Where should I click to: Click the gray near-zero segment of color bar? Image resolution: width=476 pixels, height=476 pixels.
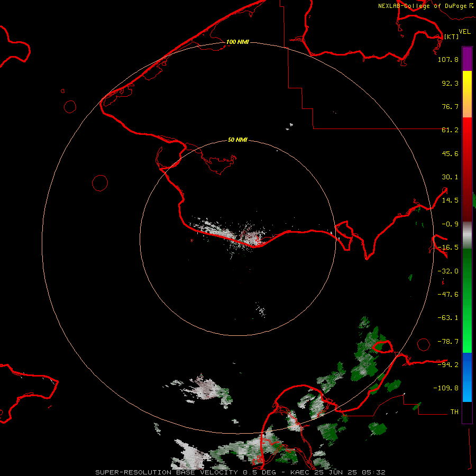(x=467, y=235)
